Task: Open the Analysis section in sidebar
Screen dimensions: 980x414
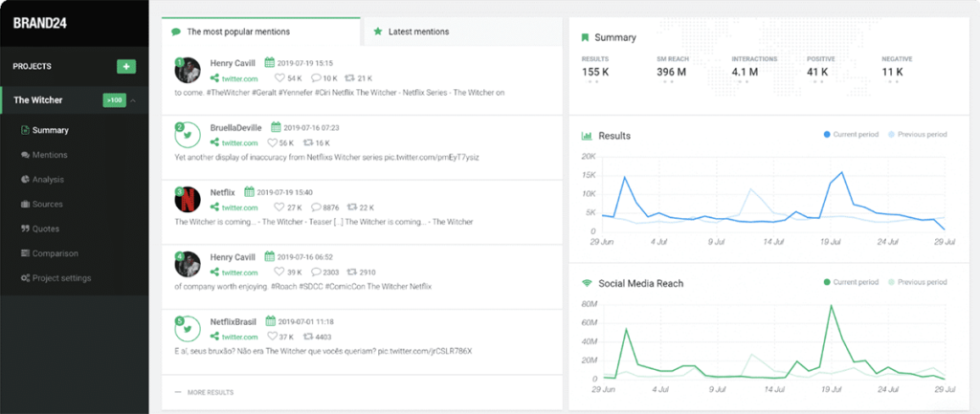Action: tap(48, 179)
